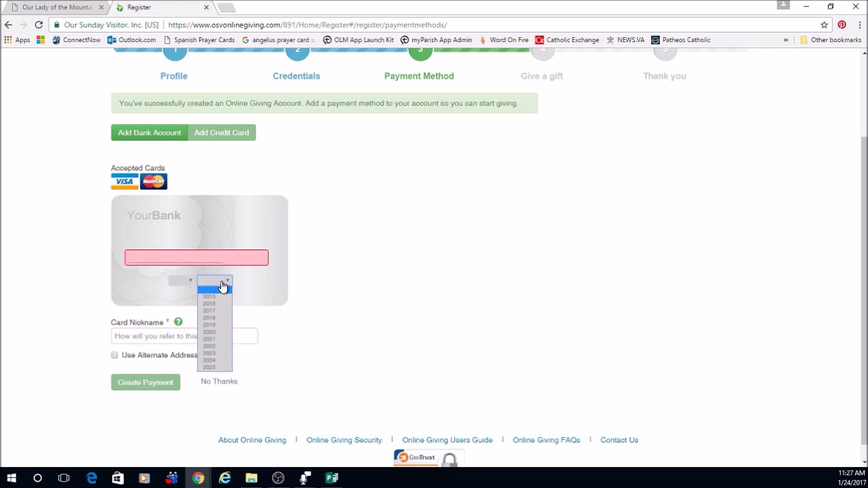Open Microsoft Publisher from the taskbar
Screen dimensions: 868x488
[x=332, y=478]
